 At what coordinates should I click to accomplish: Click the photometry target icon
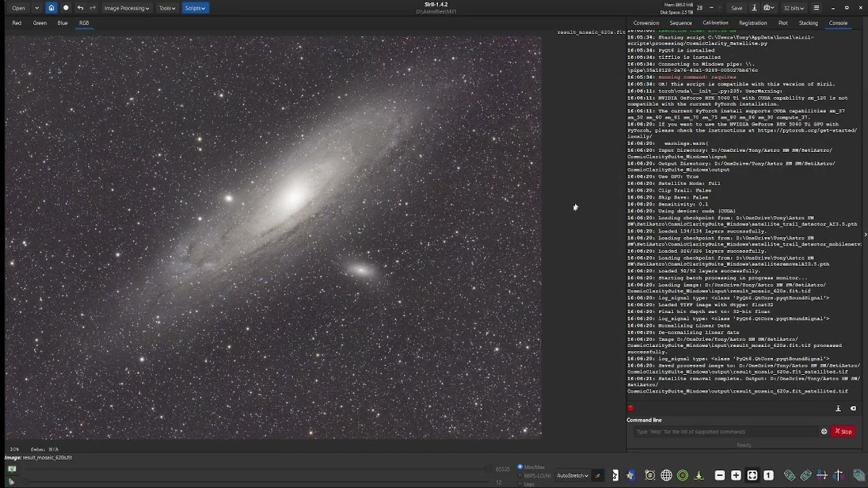click(650, 476)
